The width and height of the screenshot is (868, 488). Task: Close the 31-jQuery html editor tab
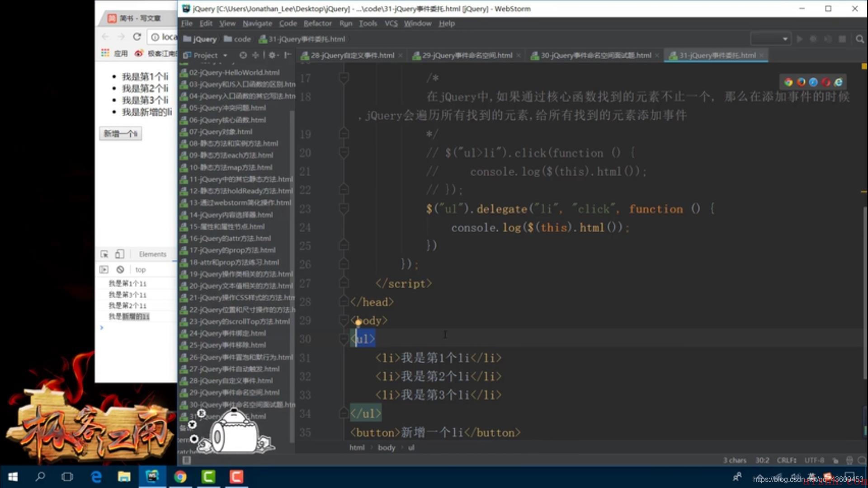tap(762, 56)
